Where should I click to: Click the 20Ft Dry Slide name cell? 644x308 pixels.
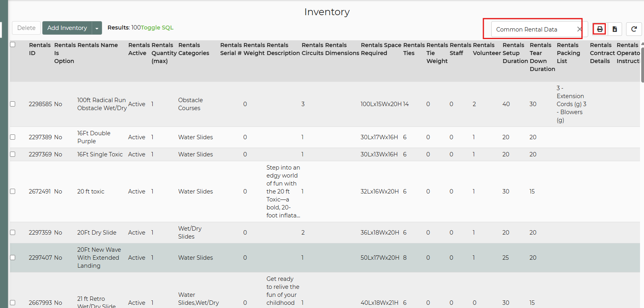pyautogui.click(x=97, y=233)
